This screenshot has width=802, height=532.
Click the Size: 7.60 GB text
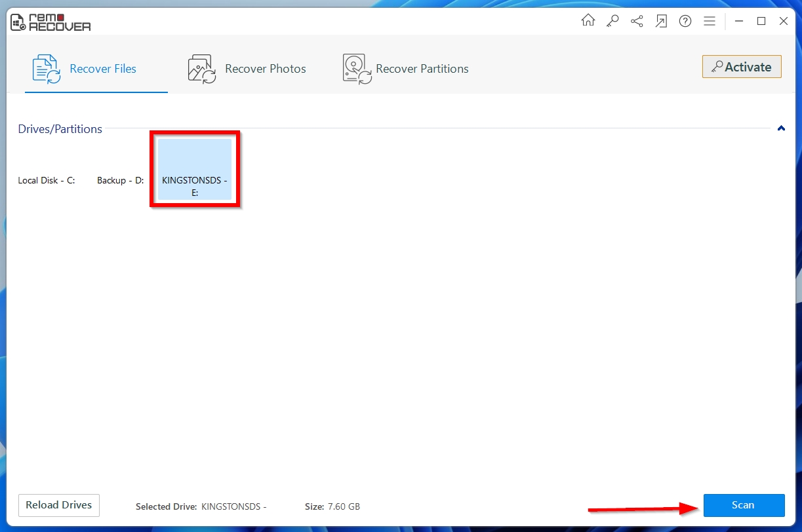click(332, 506)
